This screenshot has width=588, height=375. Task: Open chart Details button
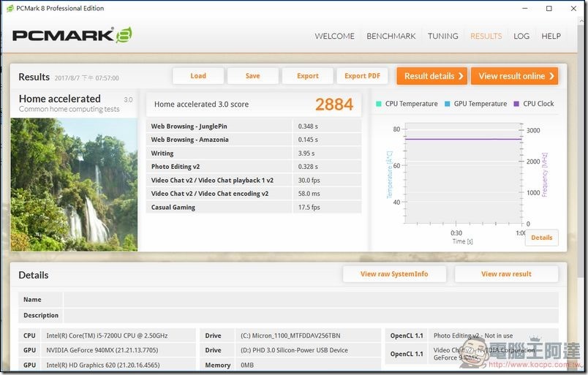click(541, 238)
